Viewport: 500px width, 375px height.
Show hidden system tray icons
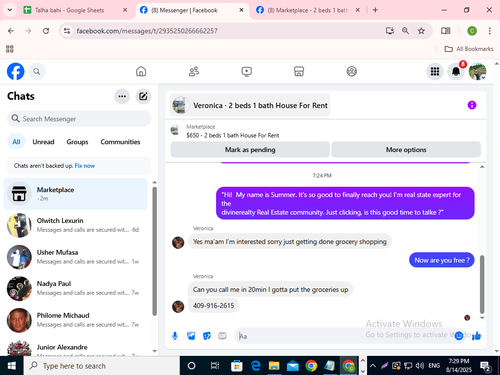pos(373,366)
